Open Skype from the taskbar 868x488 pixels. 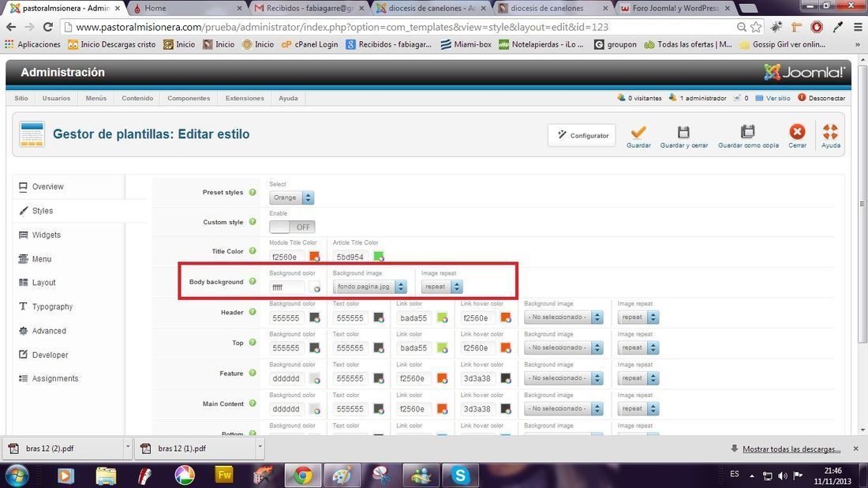(460, 475)
